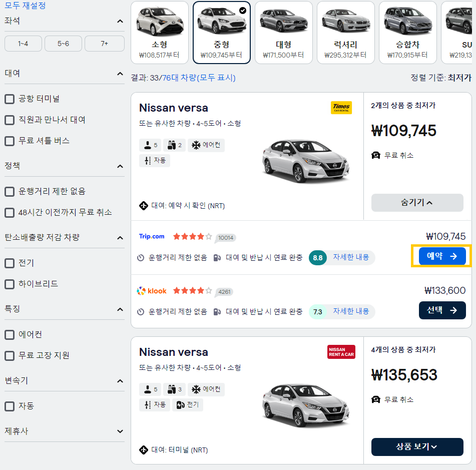Click the airport icon for 터미널 (NRT)

143,449
